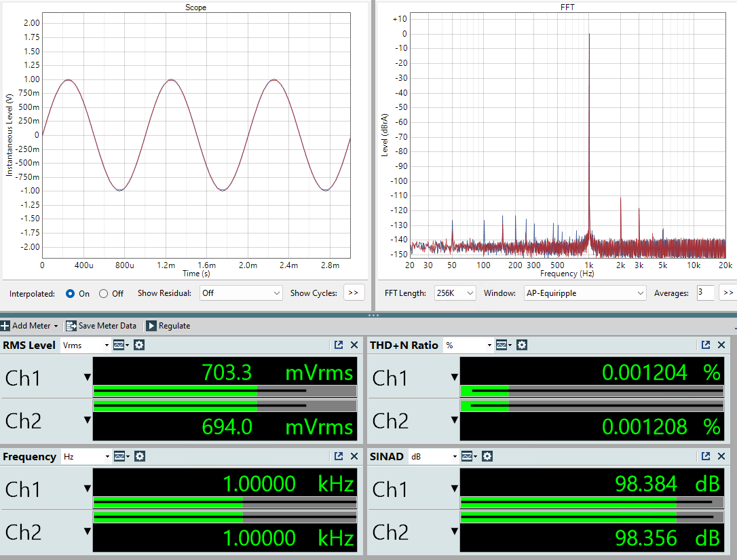Open Frequency meter settings gear
Screen dimensions: 737x560
click(x=140, y=456)
